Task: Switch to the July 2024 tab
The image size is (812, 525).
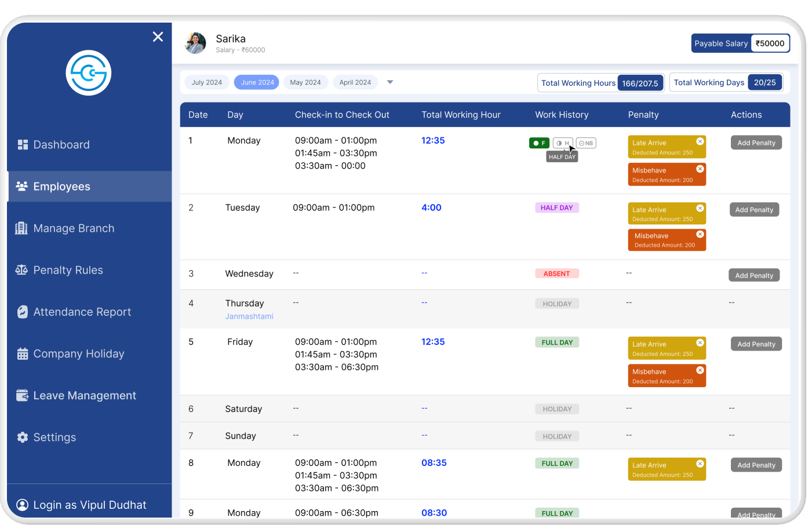Action: pos(206,82)
